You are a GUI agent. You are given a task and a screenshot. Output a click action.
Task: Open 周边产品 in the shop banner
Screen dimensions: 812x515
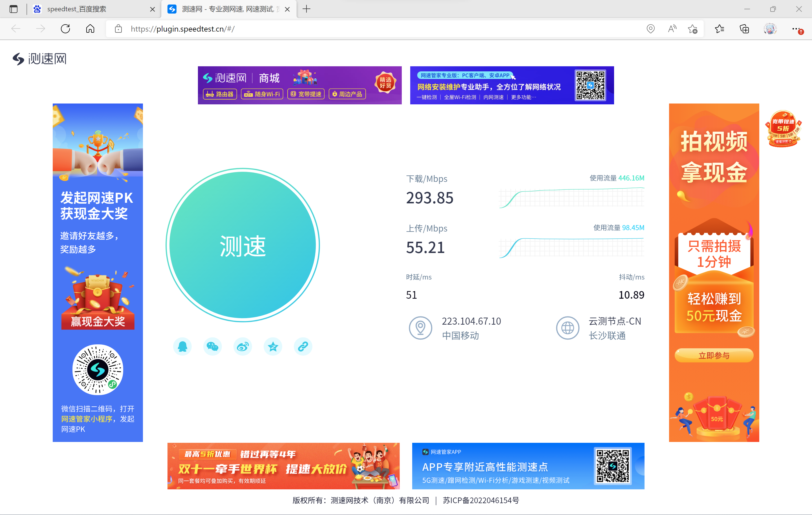pos(347,94)
